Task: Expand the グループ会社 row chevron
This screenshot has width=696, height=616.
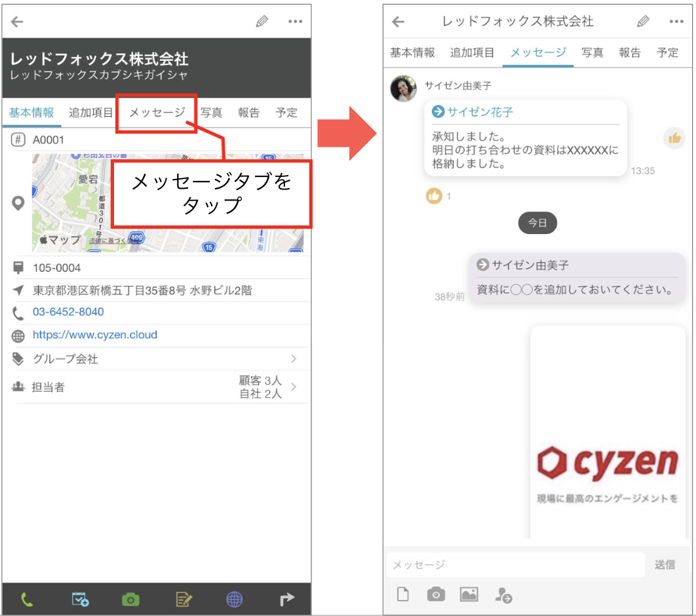Action: point(294,358)
